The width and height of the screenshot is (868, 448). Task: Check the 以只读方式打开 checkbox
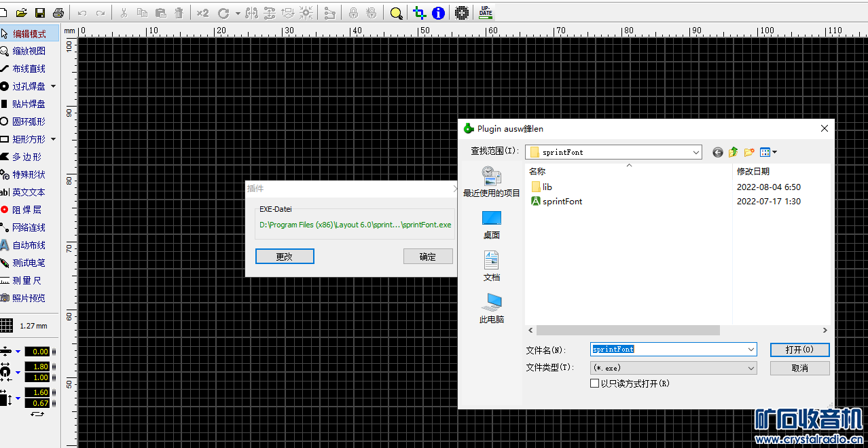[x=595, y=384]
